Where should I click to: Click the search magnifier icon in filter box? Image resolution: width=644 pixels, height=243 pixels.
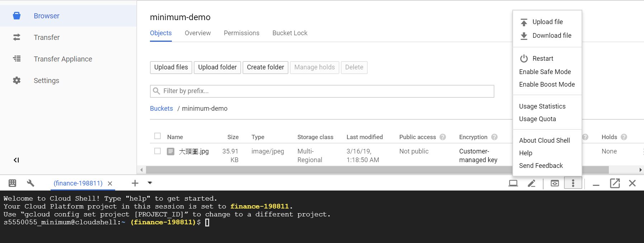[156, 91]
